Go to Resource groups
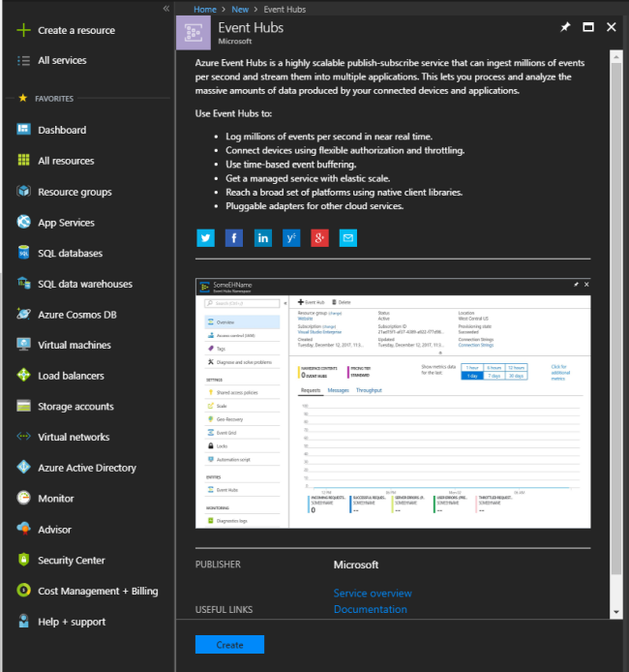 point(64,192)
